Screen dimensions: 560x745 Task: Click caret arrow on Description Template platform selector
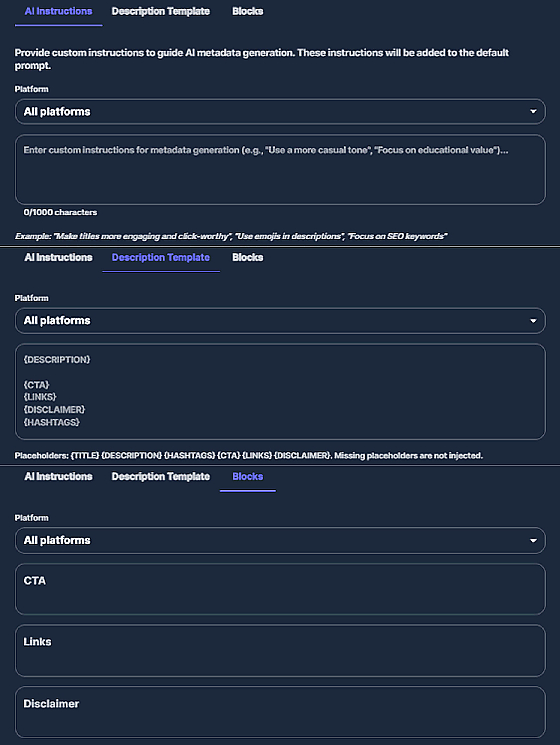point(533,321)
